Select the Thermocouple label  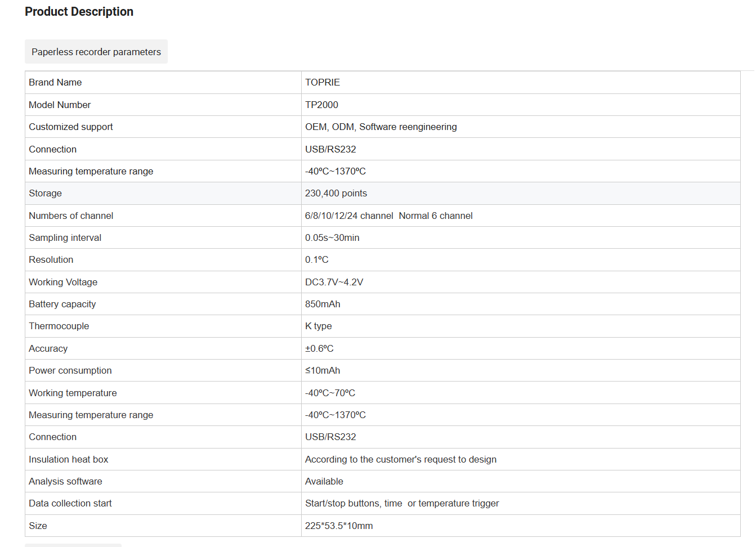(x=59, y=326)
